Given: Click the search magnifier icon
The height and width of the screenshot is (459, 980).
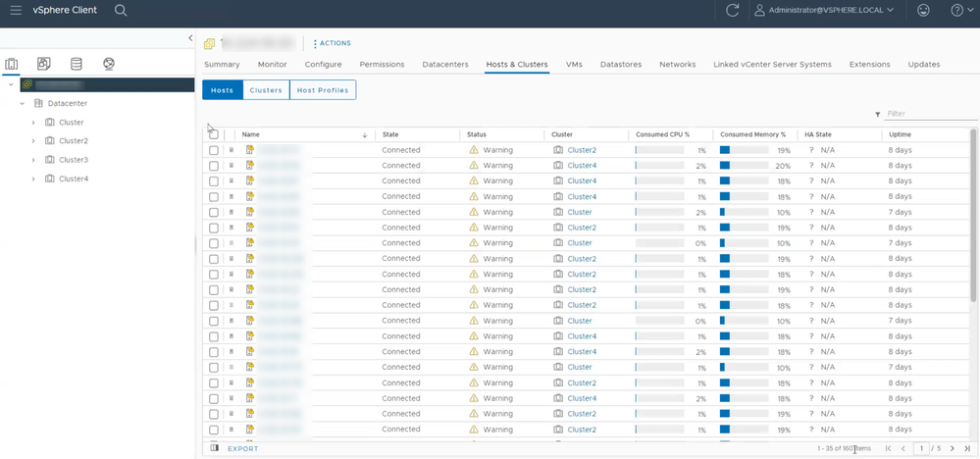Looking at the screenshot, I should (x=121, y=10).
